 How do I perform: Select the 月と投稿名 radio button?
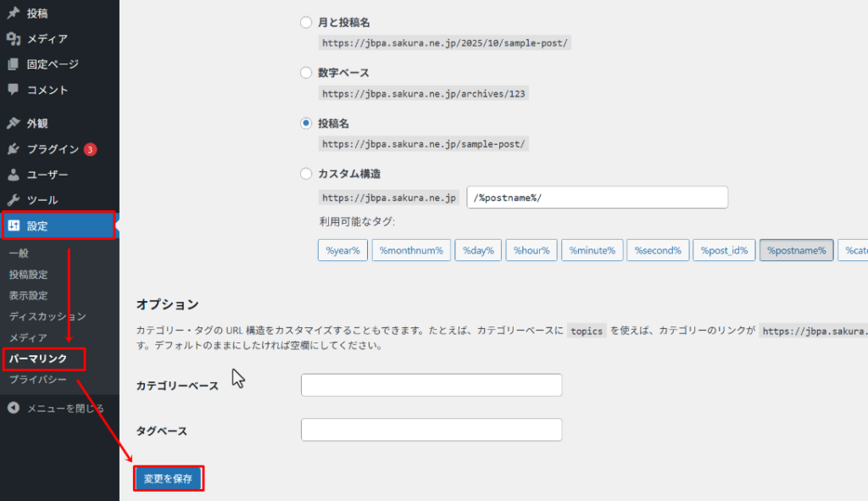[x=306, y=23]
